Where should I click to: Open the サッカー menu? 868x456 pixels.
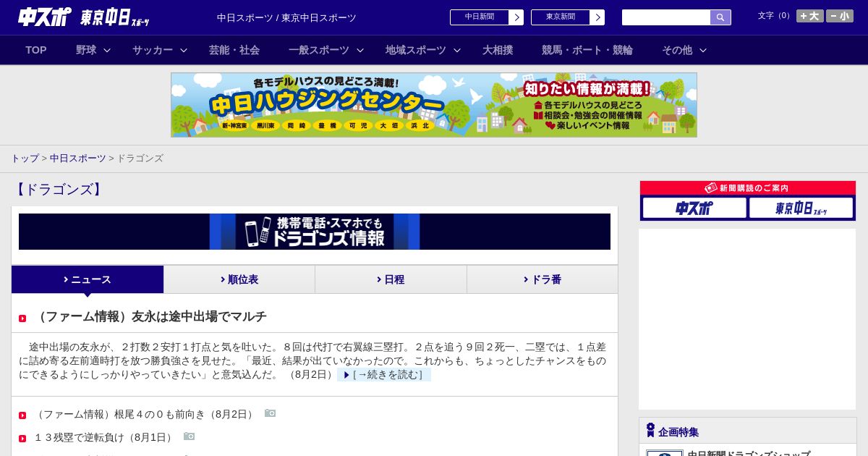153,50
